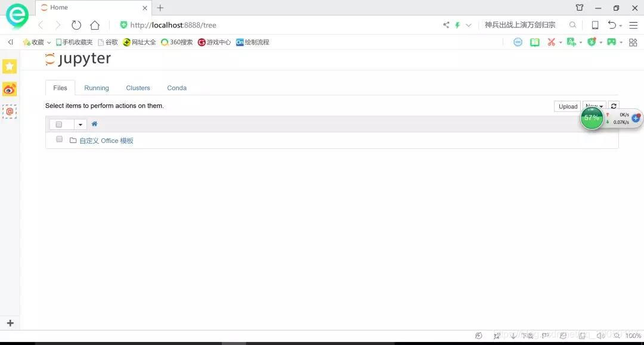The height and width of the screenshot is (345, 644).
Task: Collapse the bookmarks sidebar arrow
Action: pos(11,42)
